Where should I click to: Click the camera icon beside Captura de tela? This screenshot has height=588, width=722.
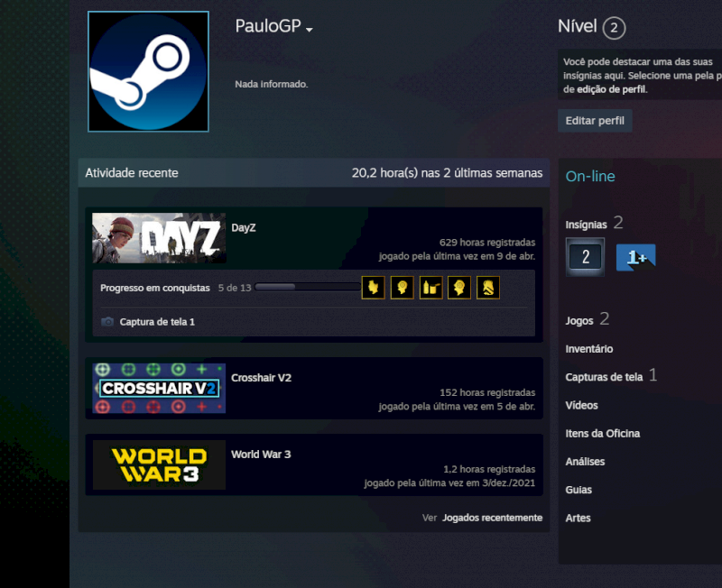click(x=107, y=322)
